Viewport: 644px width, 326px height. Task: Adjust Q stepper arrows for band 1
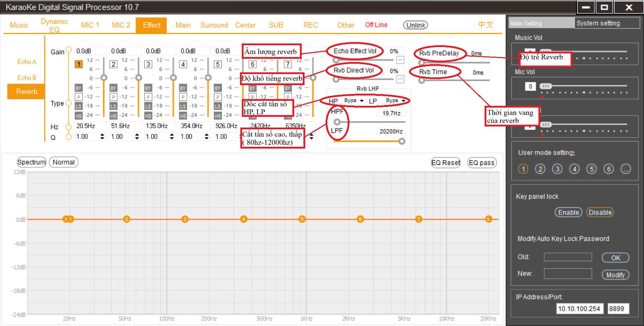tap(102, 136)
